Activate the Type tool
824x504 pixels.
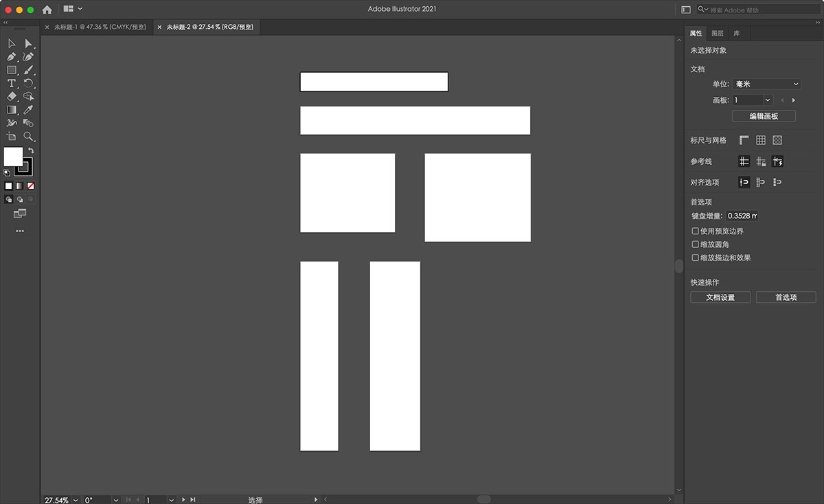[x=12, y=83]
